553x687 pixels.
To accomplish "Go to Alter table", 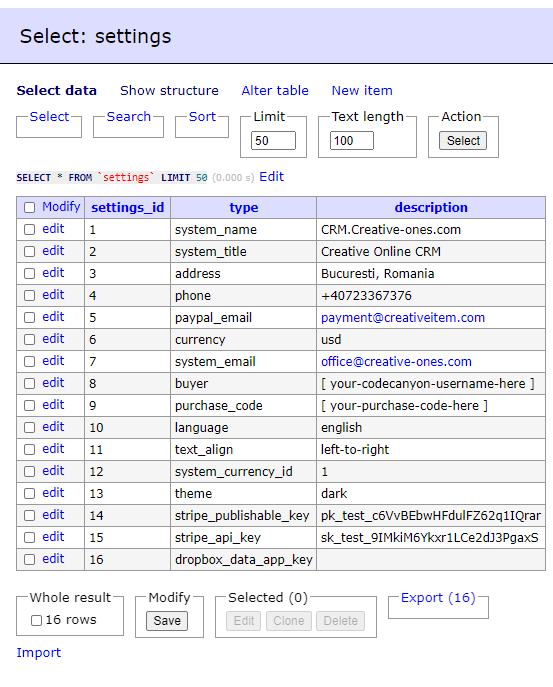I will point(275,90).
